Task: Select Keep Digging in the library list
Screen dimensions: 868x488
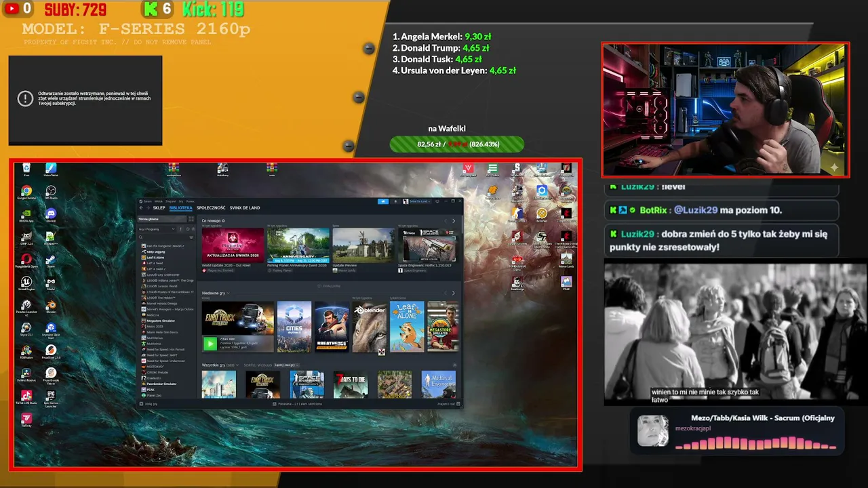Action: click(x=155, y=251)
